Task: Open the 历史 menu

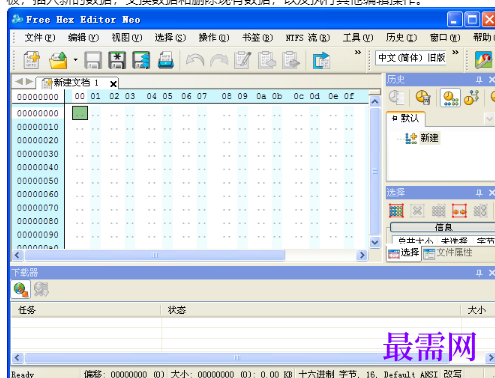Action: (401, 38)
